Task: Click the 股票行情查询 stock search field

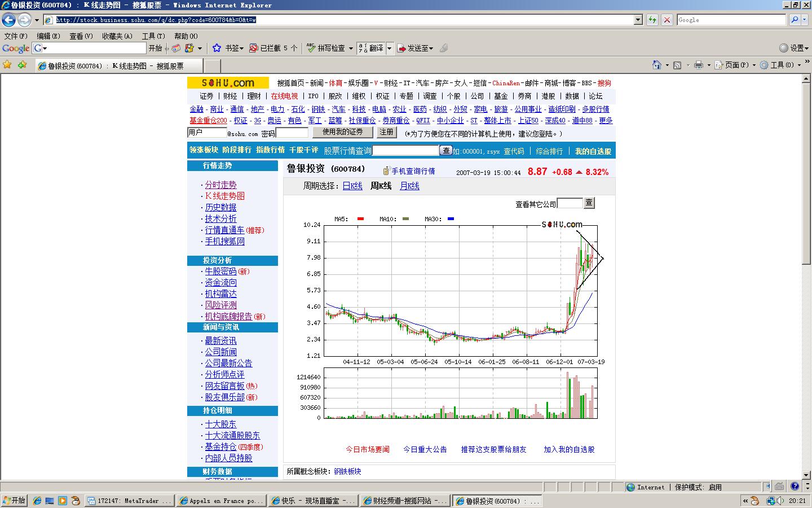Action: click(405, 150)
